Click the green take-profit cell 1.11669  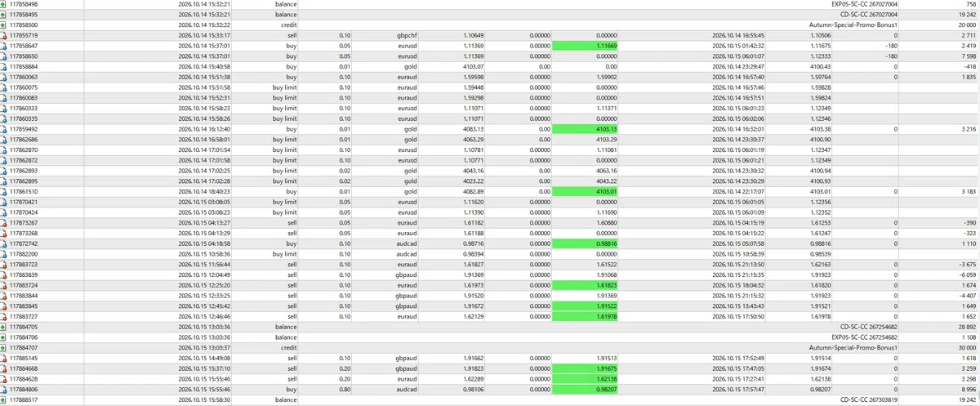[586, 47]
